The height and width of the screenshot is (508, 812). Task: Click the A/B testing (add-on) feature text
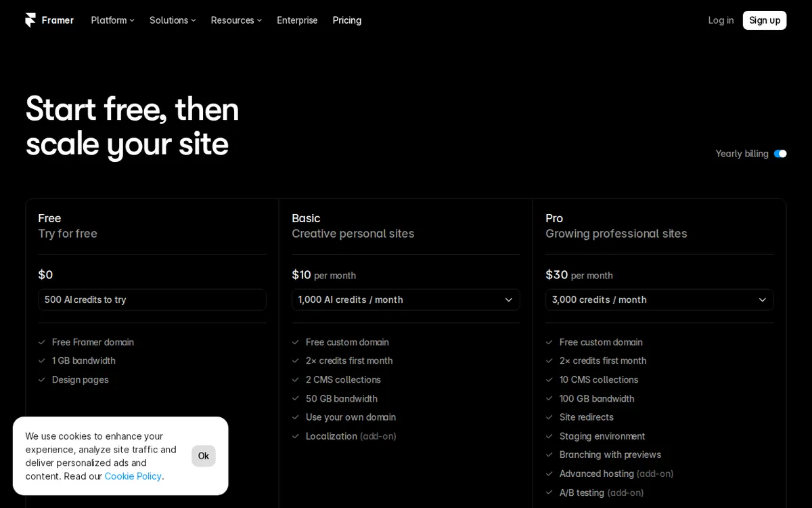[602, 493]
